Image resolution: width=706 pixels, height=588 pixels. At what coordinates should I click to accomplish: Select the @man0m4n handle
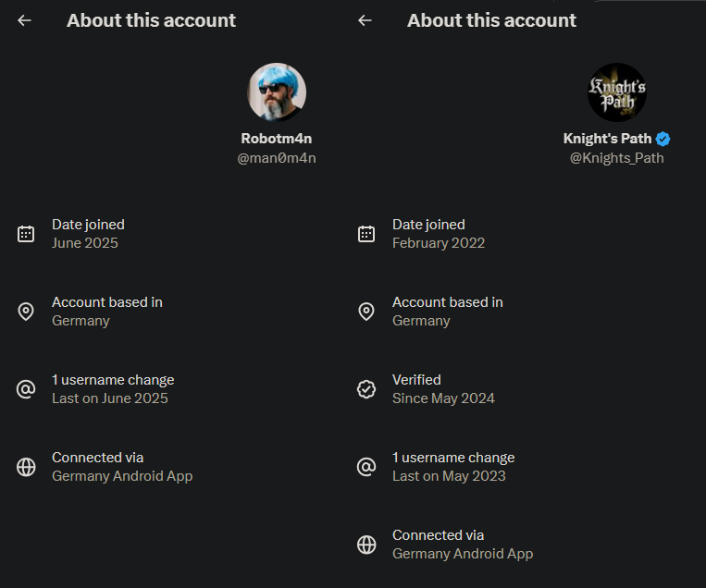pos(277,158)
